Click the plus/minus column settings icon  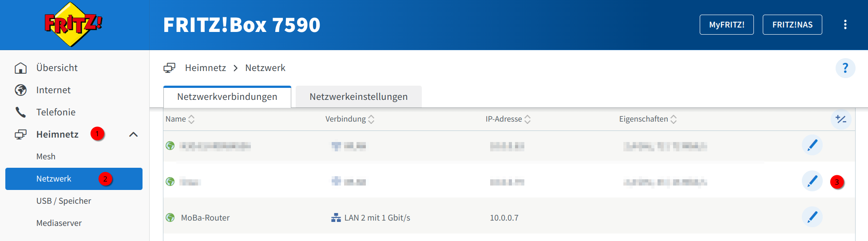840,119
